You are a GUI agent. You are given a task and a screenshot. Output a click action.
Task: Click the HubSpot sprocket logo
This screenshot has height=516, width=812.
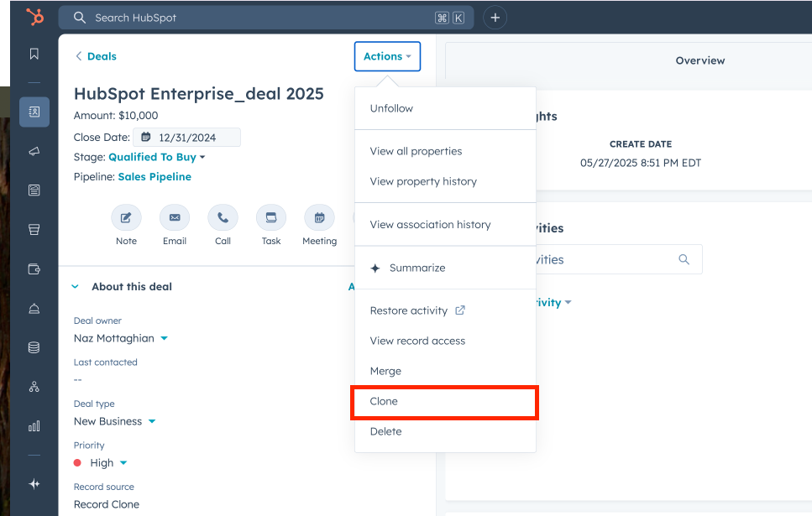click(35, 17)
